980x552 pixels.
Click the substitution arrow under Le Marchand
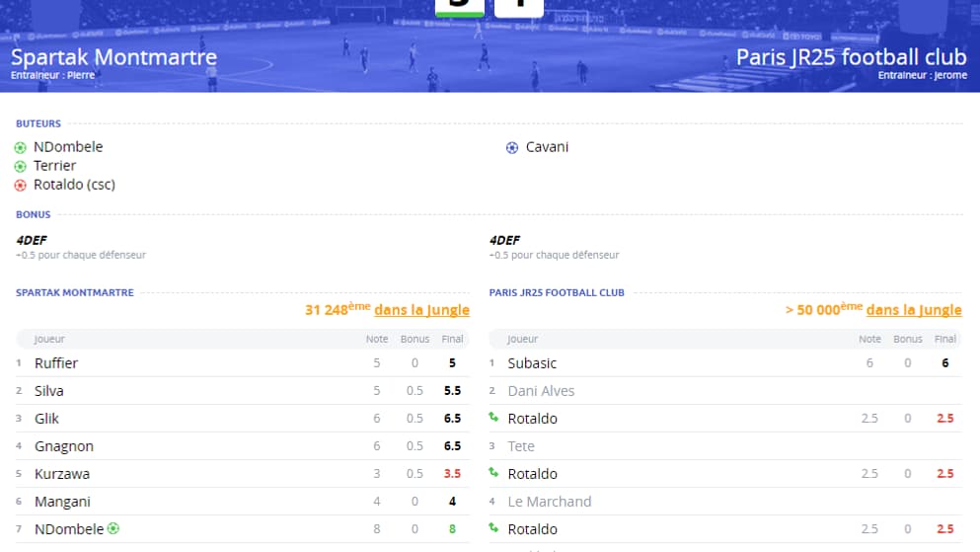click(493, 529)
